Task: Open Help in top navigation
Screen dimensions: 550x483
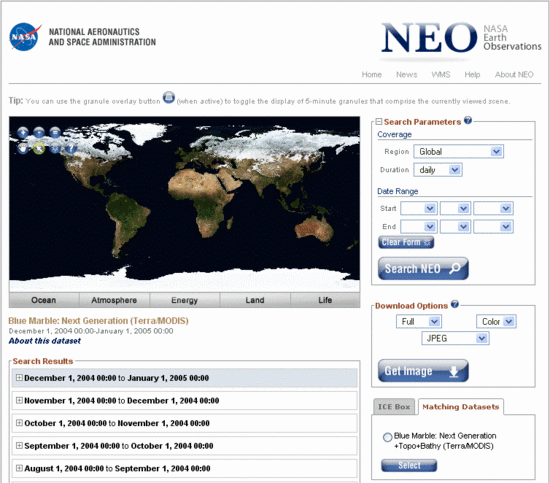Action: pyautogui.click(x=472, y=74)
